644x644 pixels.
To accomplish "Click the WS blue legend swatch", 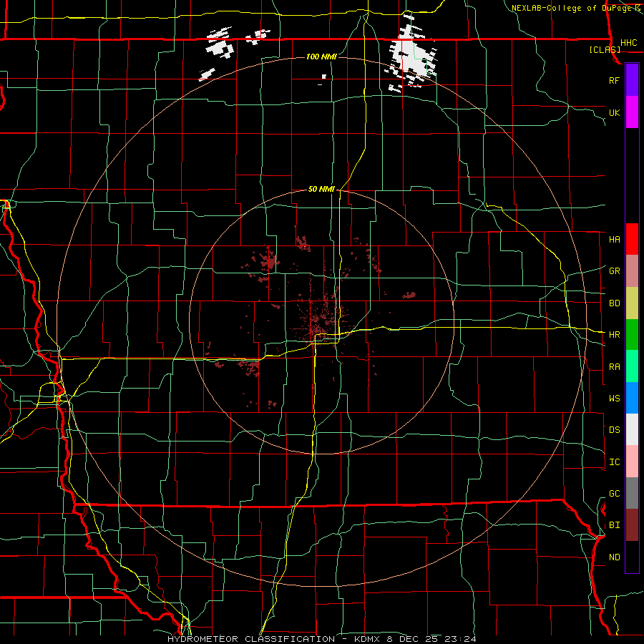I will (632, 398).
